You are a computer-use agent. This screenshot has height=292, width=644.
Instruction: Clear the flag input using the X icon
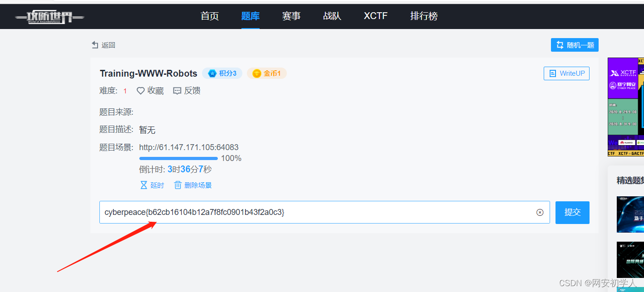tap(540, 212)
